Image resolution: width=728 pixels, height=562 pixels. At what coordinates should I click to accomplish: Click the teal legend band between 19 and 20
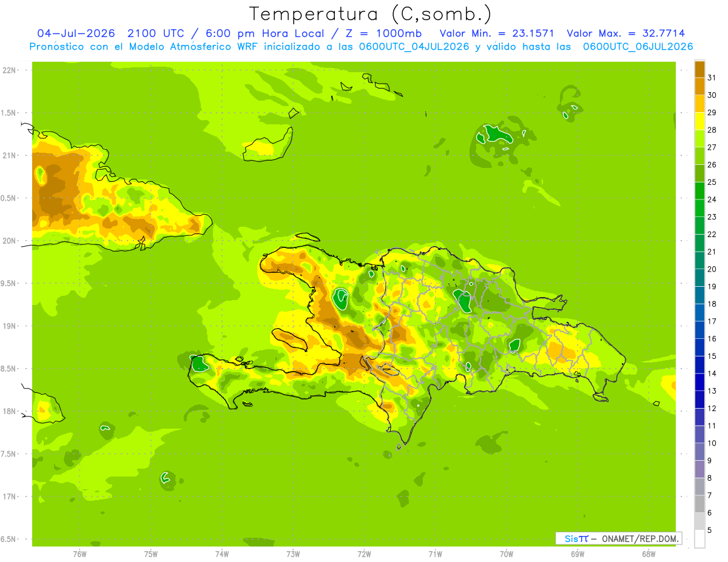click(699, 278)
